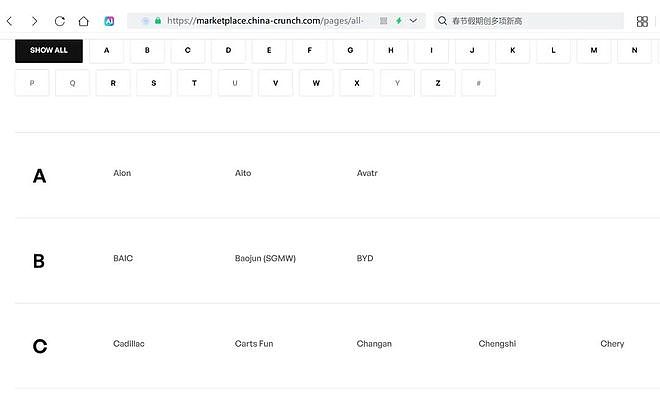The height and width of the screenshot is (395, 660).
Task: Open the Chengshi brand link
Action: [497, 344]
